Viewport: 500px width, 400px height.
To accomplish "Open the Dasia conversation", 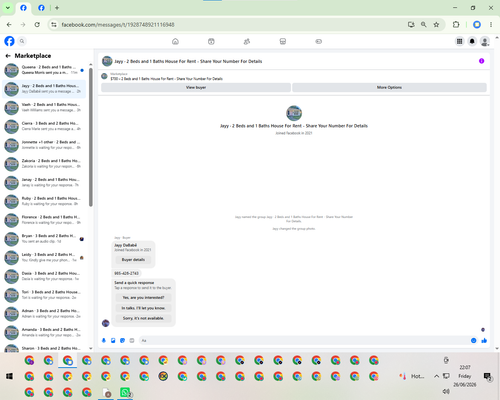I will coord(44,276).
